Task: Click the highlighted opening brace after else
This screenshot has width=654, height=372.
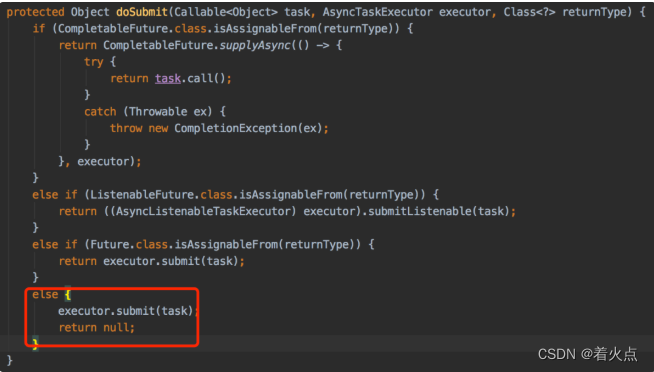Action: tap(68, 295)
